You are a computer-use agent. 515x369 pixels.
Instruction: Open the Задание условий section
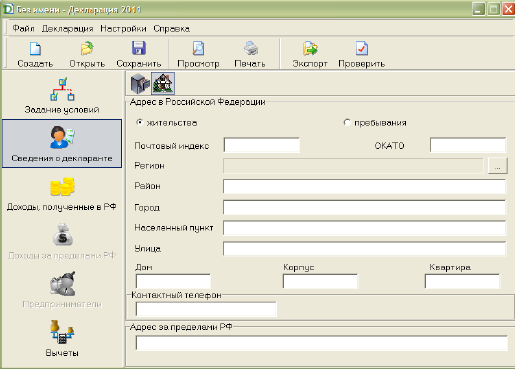[62, 96]
